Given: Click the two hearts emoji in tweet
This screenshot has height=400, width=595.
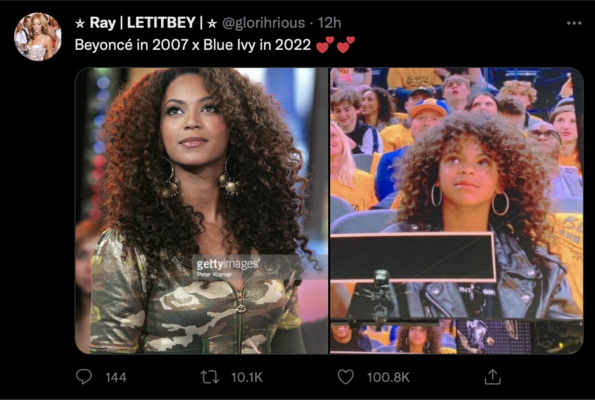Looking at the screenshot, I should (335, 44).
